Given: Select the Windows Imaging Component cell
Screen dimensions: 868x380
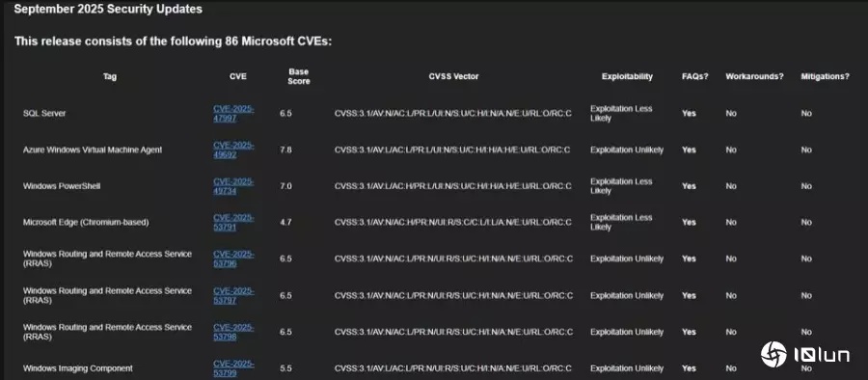Looking at the screenshot, I should pos(77,368).
